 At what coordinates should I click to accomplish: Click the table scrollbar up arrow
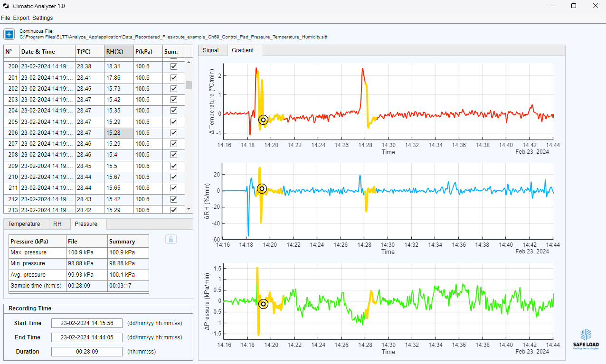[189, 62]
